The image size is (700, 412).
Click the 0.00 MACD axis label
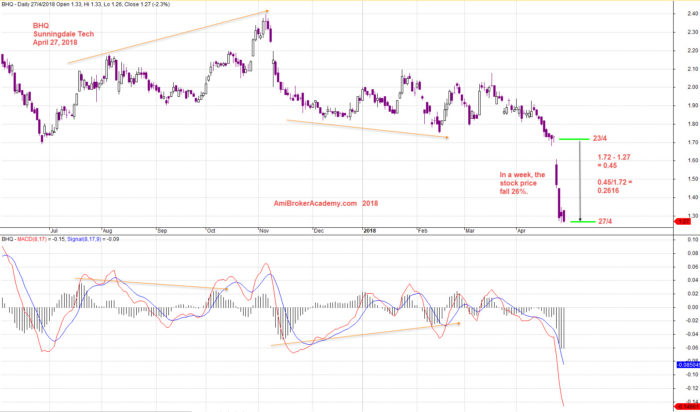click(x=693, y=308)
